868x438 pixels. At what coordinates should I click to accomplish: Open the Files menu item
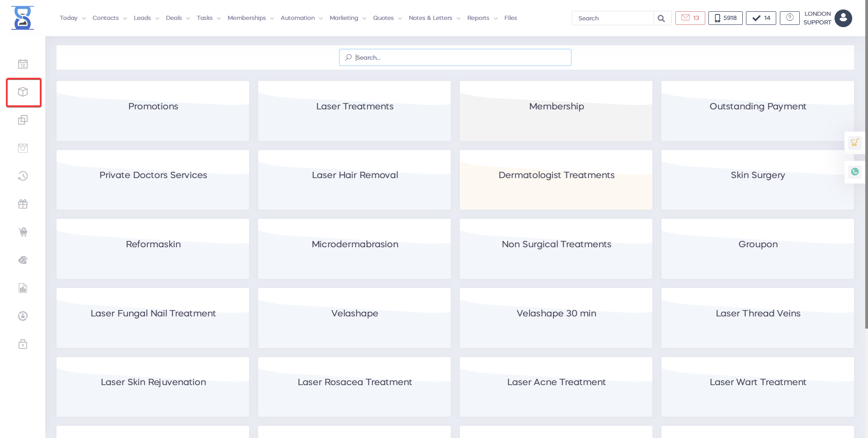[x=510, y=18]
